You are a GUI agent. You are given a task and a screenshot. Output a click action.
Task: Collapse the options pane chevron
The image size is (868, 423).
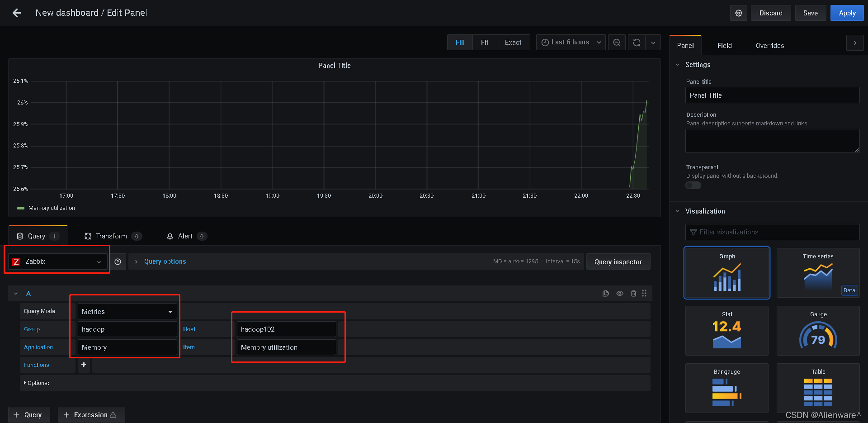click(855, 43)
